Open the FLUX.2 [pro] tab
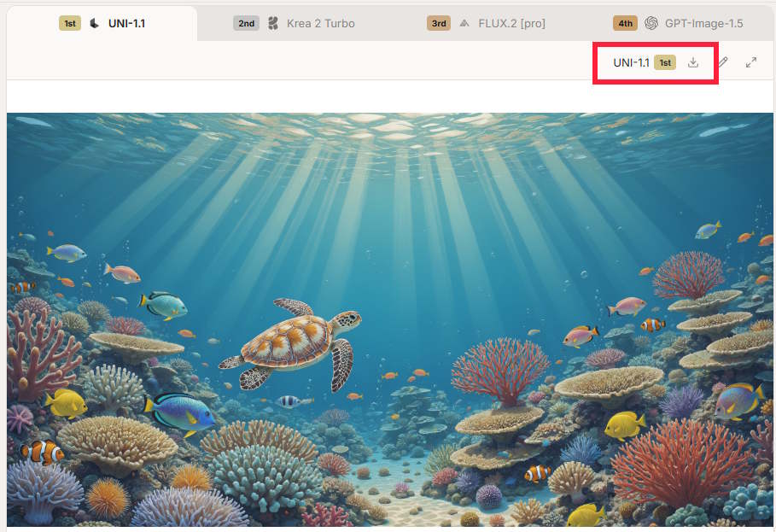The image size is (776, 532). coord(486,23)
